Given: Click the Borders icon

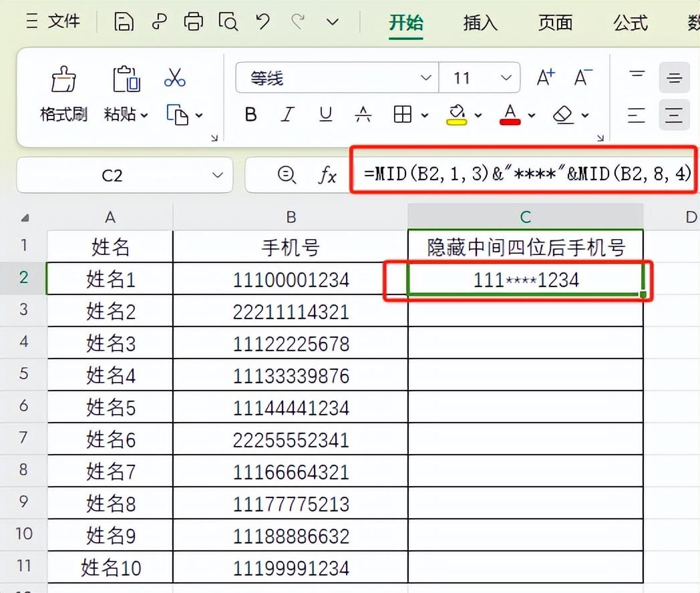Looking at the screenshot, I should 402,115.
